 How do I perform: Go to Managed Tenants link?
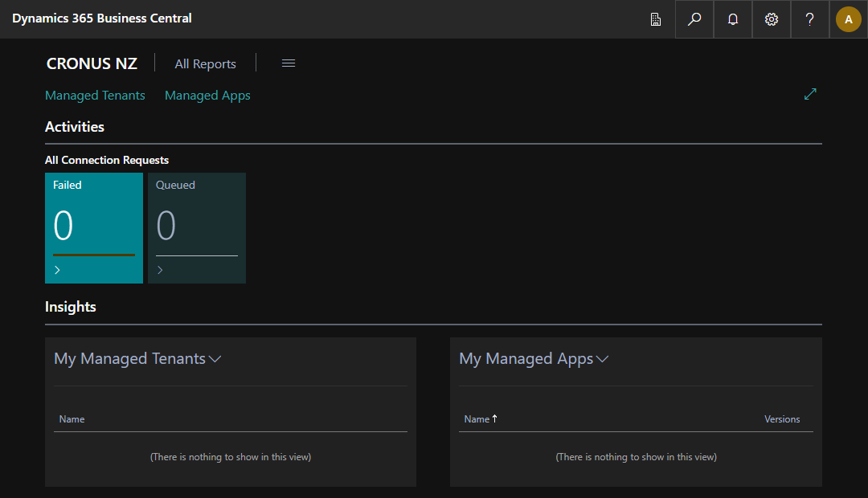[95, 95]
